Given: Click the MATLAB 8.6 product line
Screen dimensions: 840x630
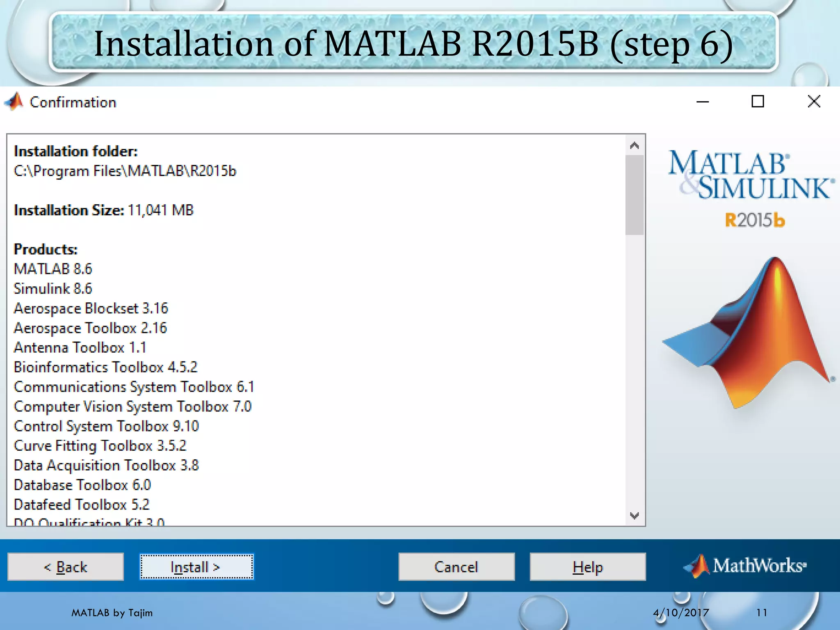Looking at the screenshot, I should (53, 269).
